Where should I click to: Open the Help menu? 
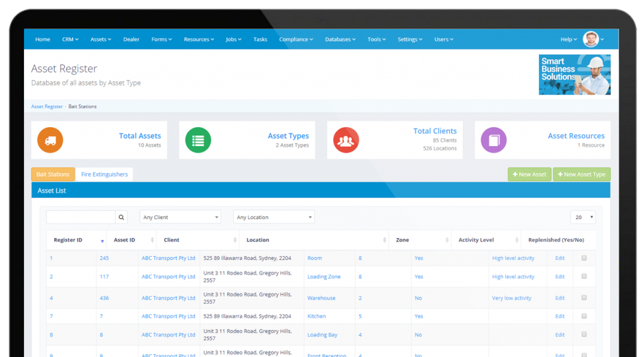pos(569,40)
